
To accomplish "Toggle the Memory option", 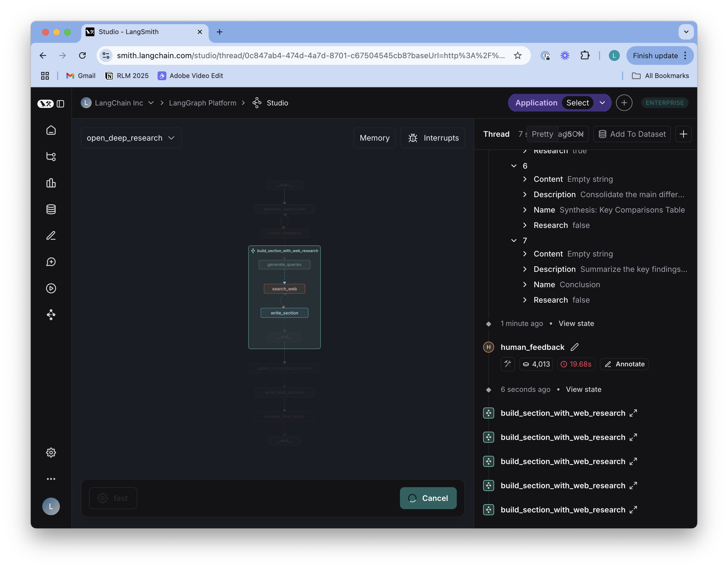I will 374,138.
